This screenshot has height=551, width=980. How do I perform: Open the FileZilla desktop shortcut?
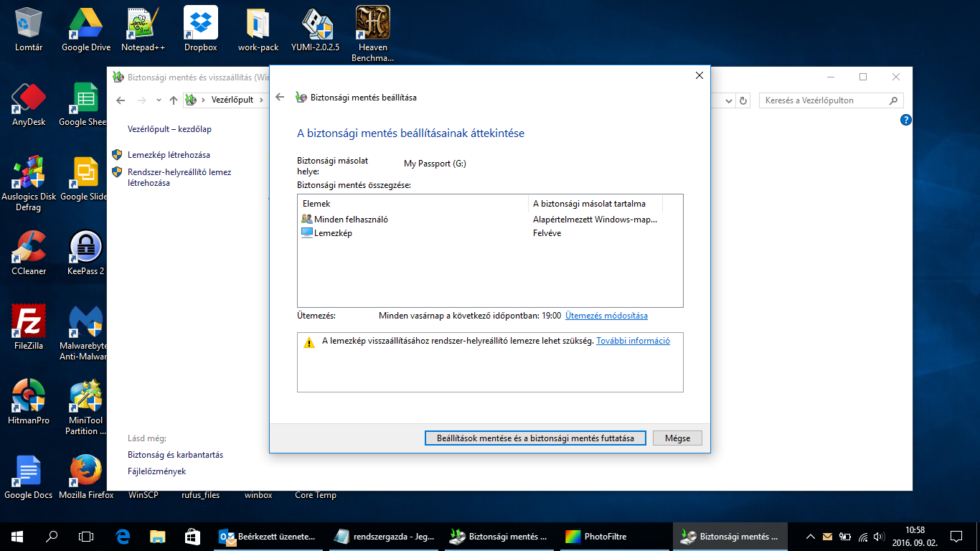point(29,324)
